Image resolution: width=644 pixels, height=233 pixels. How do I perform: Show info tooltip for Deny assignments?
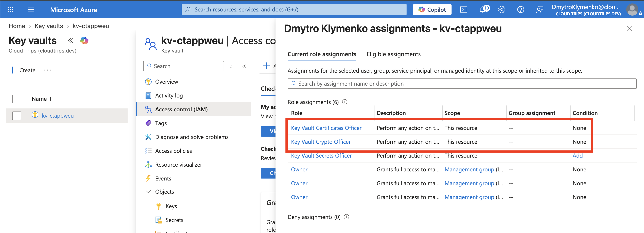346,217
